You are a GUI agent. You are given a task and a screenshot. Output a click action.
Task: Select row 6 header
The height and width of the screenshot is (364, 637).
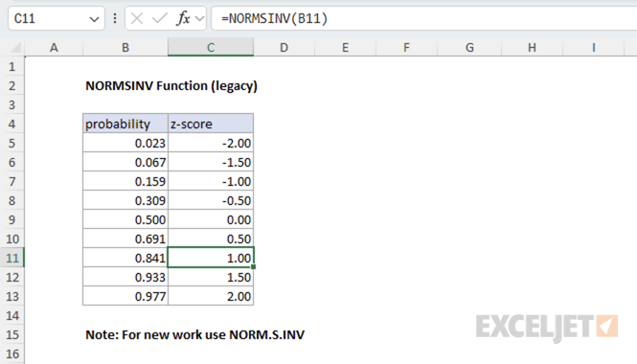click(12, 162)
